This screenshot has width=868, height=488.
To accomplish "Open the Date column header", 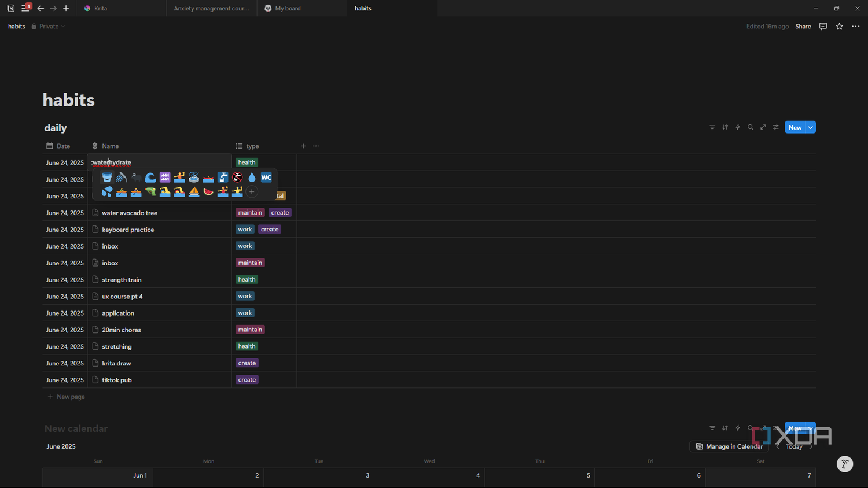I will [x=65, y=146].
